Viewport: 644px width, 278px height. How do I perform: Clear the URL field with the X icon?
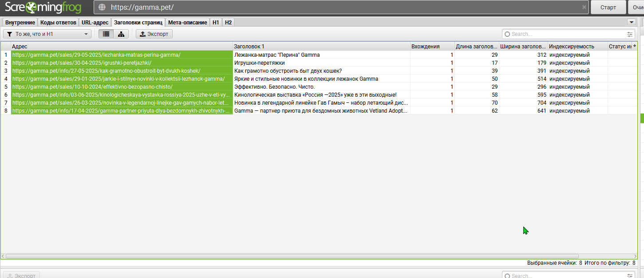click(584, 7)
